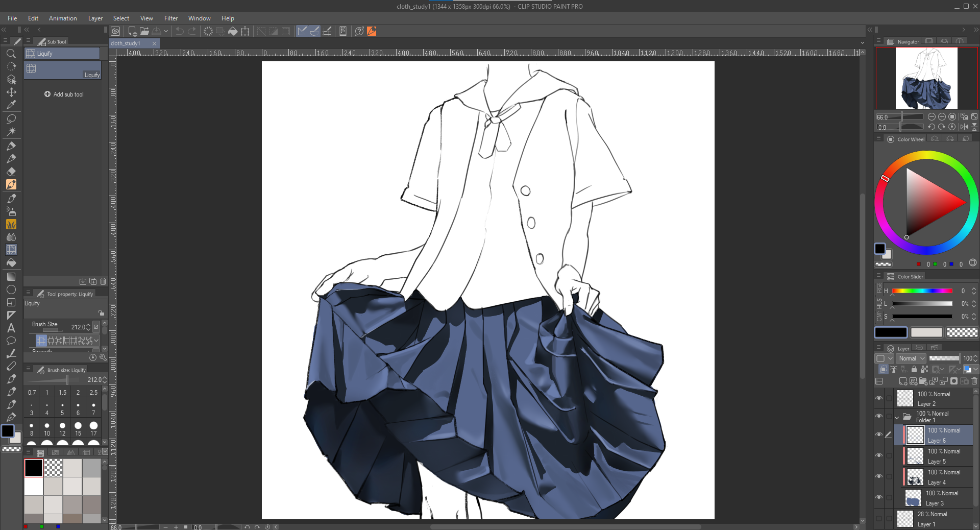980x530 pixels.
Task: Increase Brush Size with stepper arrow
Action: coord(88,325)
